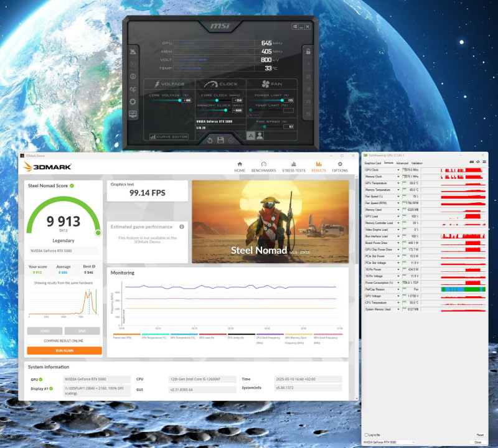Click the SAVE button in 3DMark

[82, 331]
